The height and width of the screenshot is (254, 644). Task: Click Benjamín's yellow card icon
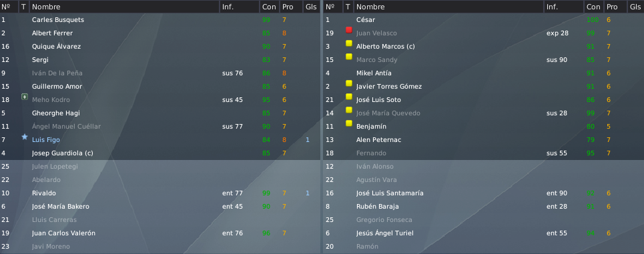pos(349,123)
